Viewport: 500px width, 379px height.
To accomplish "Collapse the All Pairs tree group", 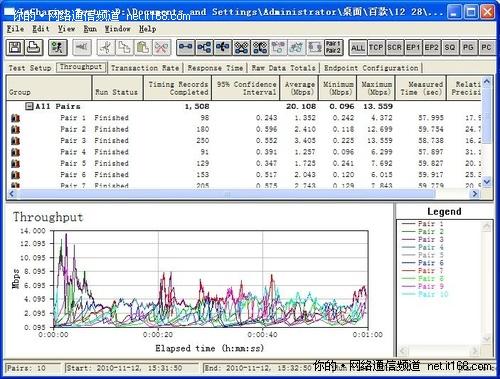I will click(x=29, y=106).
